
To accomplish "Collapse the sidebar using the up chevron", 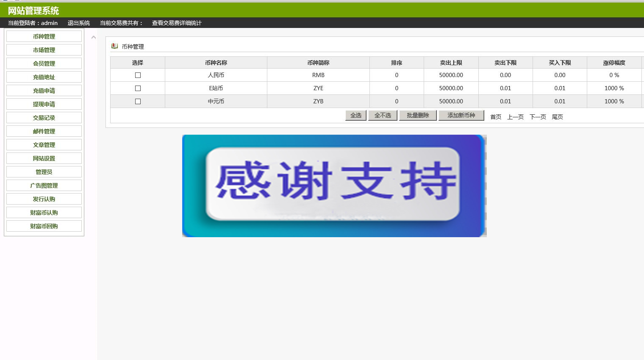I will [93, 37].
